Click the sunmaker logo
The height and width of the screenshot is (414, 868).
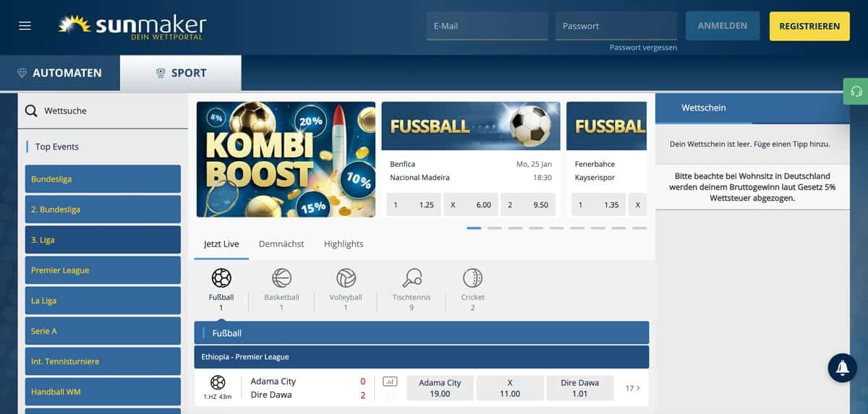coord(132,26)
